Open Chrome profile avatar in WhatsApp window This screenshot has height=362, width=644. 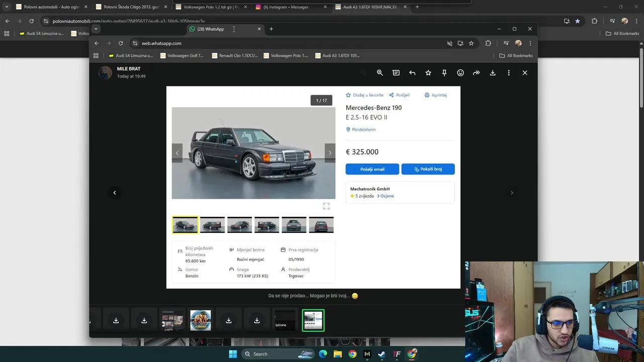point(518,43)
